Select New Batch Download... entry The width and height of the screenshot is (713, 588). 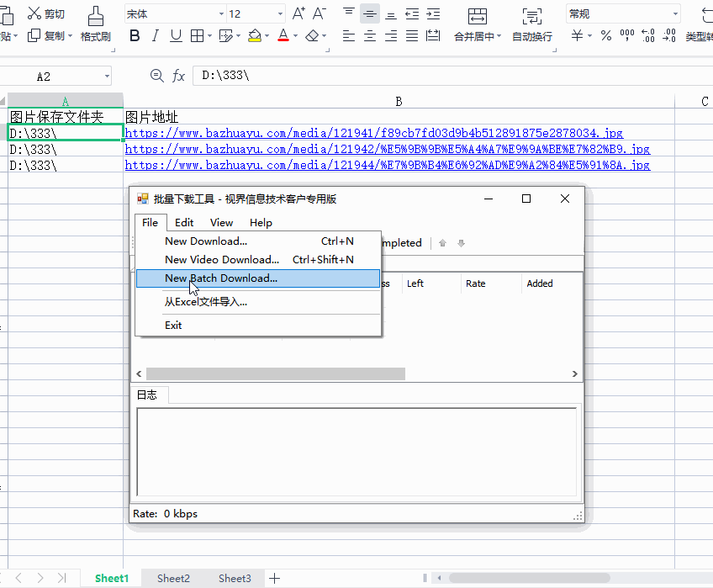258,278
